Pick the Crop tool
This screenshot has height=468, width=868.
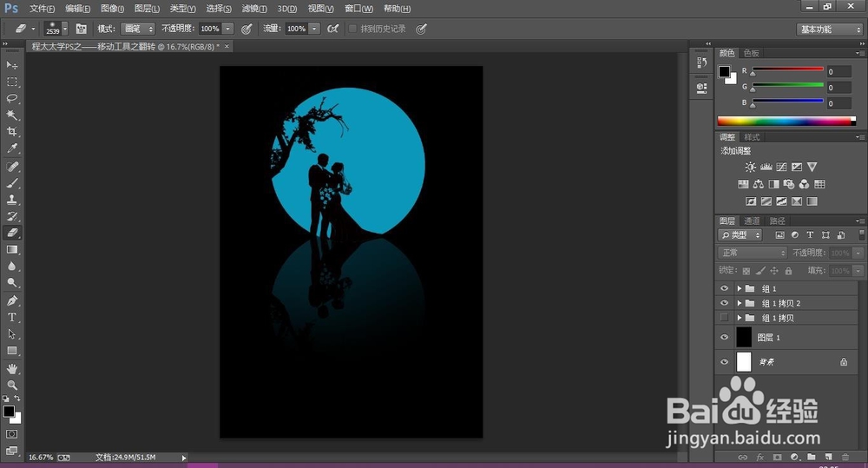point(12,132)
